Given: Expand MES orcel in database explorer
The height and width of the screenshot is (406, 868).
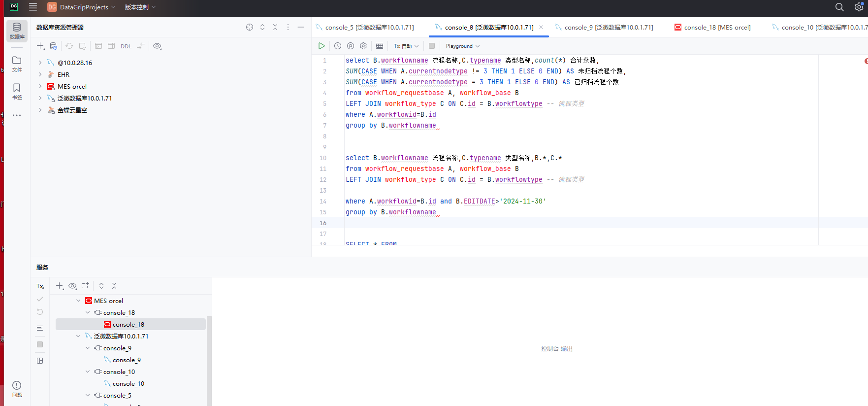Looking at the screenshot, I should [x=40, y=86].
